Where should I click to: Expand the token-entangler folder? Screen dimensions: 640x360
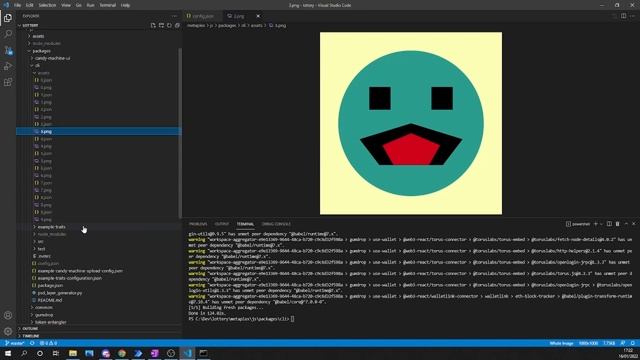(x=50, y=322)
